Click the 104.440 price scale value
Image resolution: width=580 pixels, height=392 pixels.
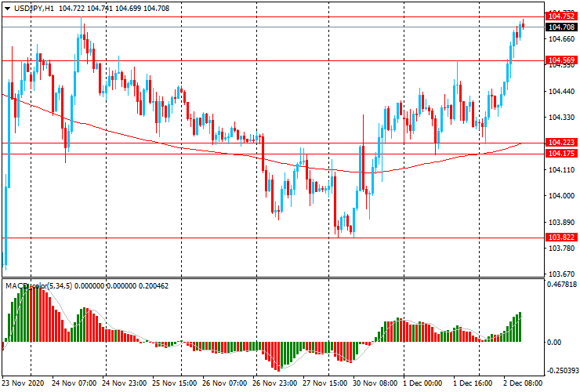(561, 92)
